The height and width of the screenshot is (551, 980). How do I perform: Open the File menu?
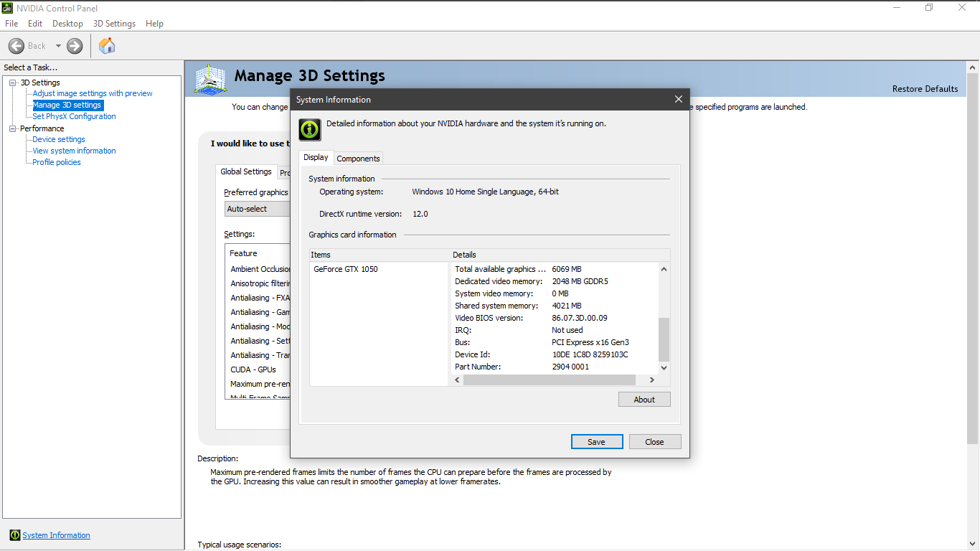[11, 24]
